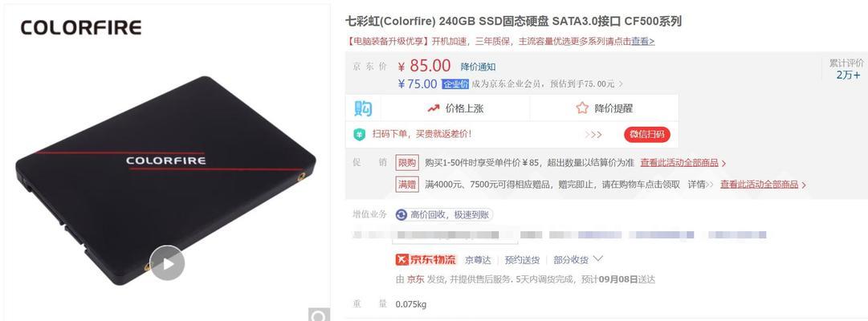This screenshot has width=868, height=321.
Task: Expand the 部分收货 dropdown arrow
Action: [x=598, y=258]
